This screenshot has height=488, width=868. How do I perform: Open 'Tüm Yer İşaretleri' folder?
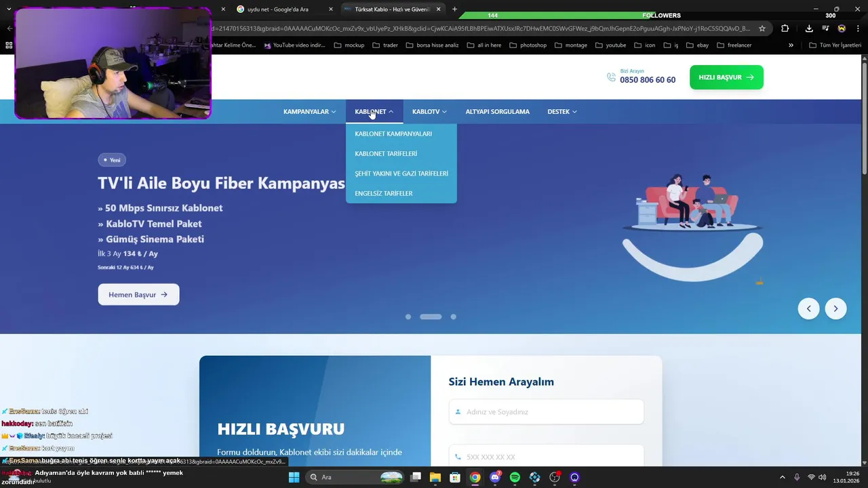tap(835, 45)
